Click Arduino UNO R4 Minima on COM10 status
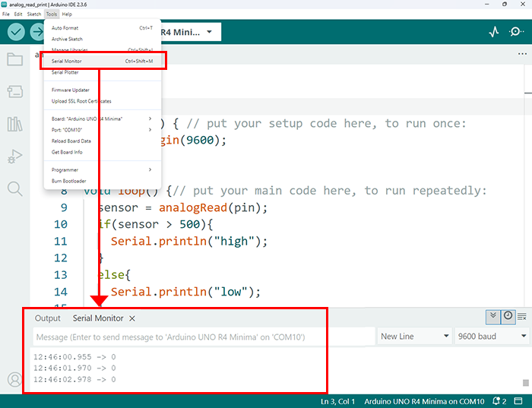The width and height of the screenshot is (532, 408). click(x=424, y=402)
